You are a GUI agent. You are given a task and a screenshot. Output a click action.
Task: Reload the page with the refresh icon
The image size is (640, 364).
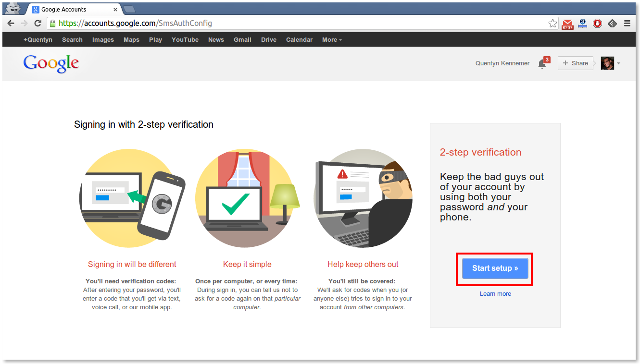pyautogui.click(x=38, y=23)
